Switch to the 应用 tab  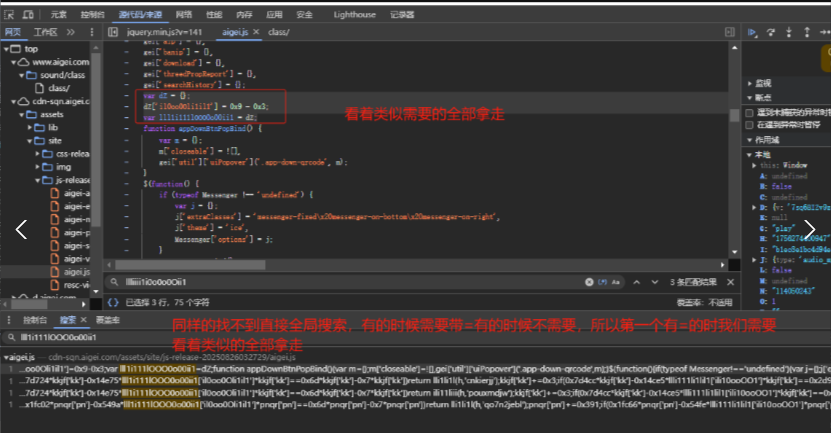(274, 15)
